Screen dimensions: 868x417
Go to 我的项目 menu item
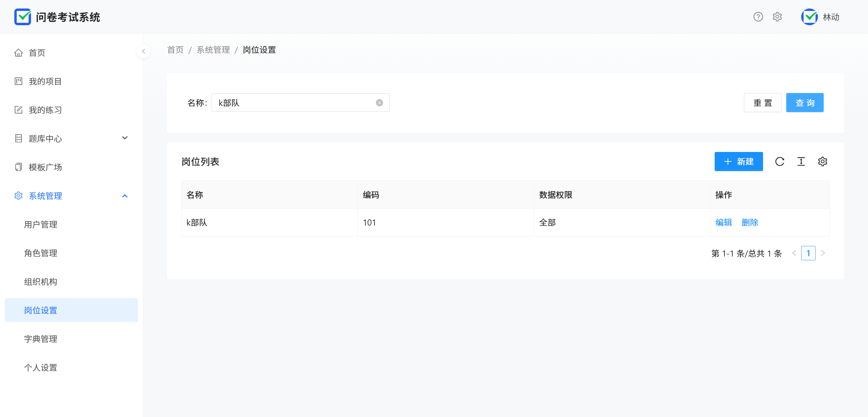(x=45, y=81)
